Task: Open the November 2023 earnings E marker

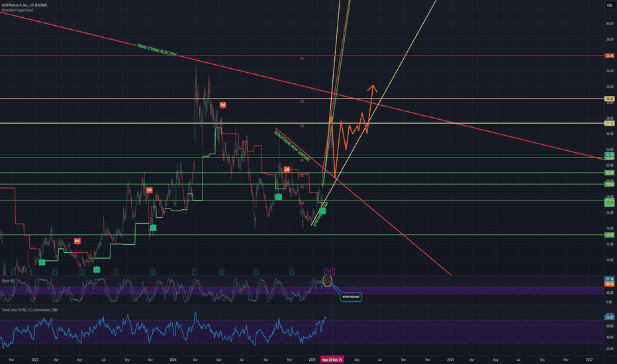Action: click(153, 271)
